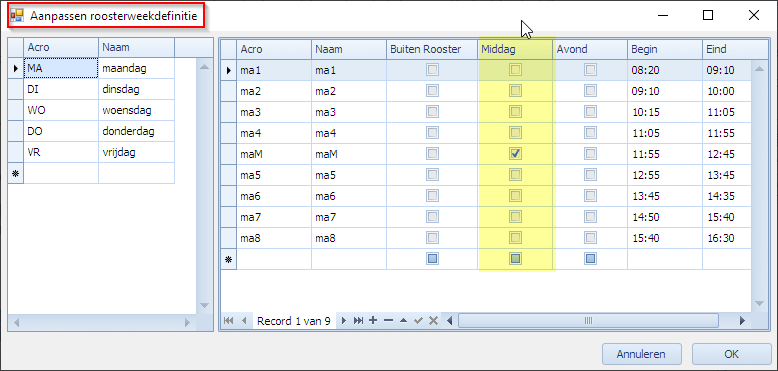The image size is (778, 371).
Task: Click the Eind column header
Action: (x=735, y=49)
